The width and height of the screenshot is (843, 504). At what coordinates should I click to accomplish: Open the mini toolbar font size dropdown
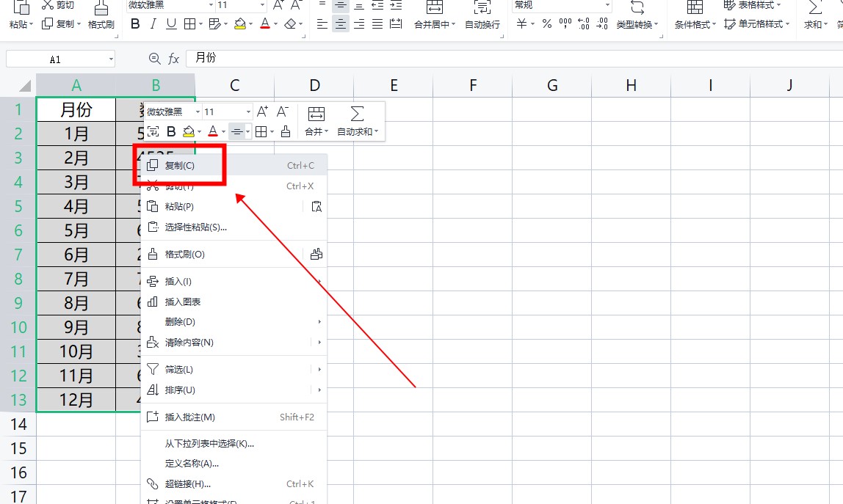248,112
